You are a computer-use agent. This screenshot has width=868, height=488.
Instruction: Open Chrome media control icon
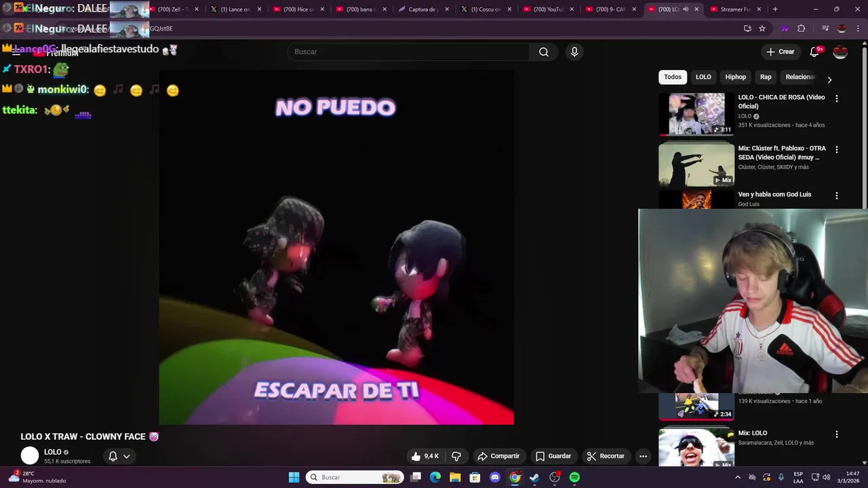tap(825, 28)
